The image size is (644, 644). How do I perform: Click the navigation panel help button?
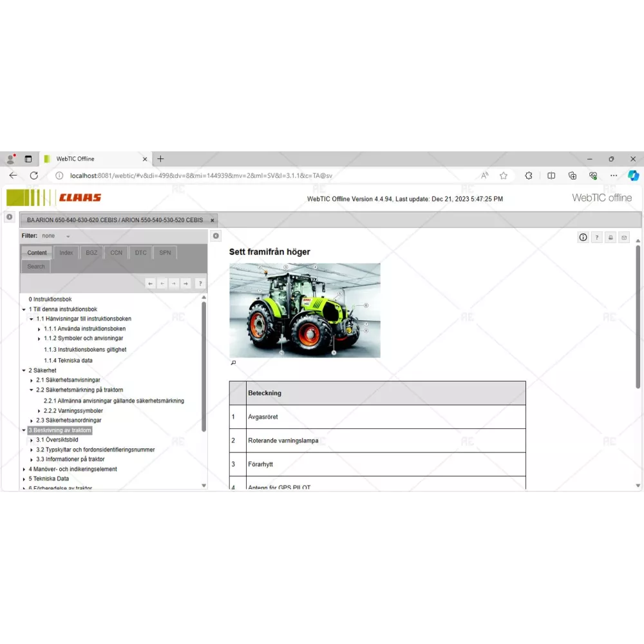pos(200,283)
